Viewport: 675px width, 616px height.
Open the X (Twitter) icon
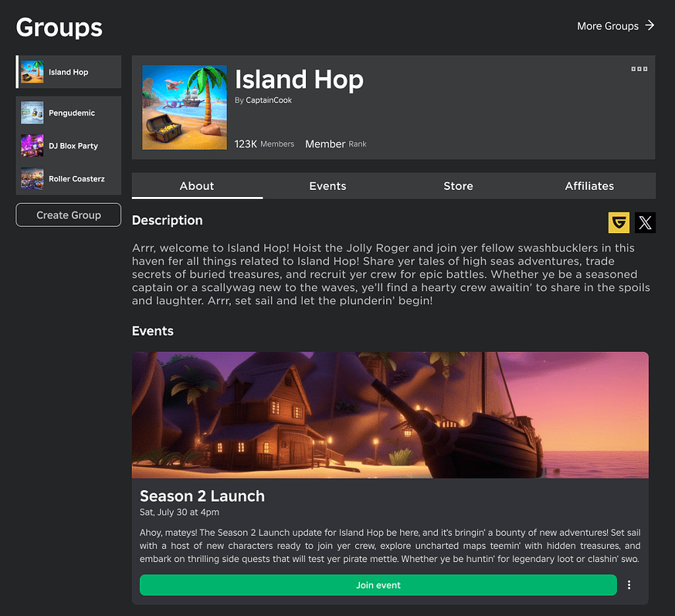[x=646, y=223]
